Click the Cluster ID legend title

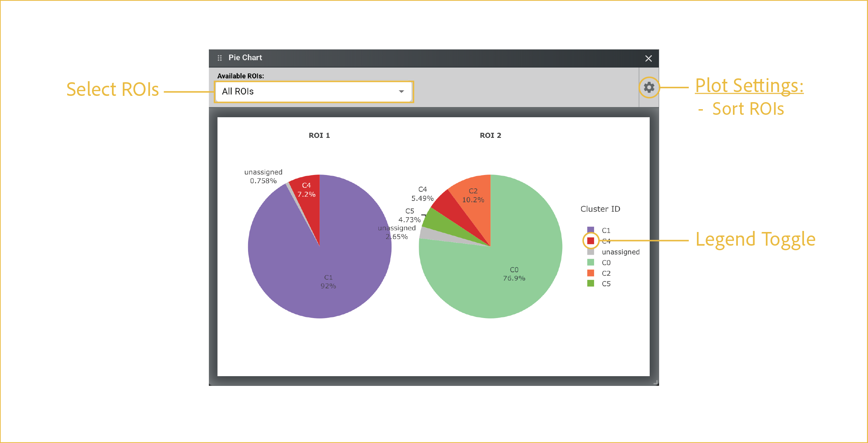[x=600, y=209]
